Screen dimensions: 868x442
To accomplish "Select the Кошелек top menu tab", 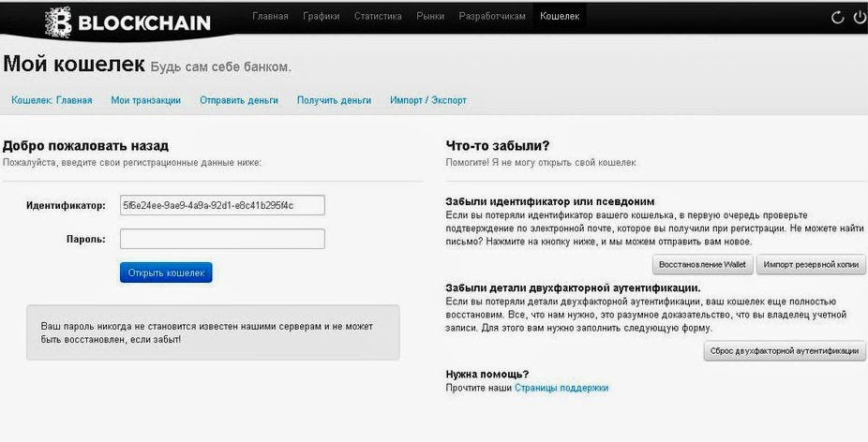I will [x=560, y=16].
